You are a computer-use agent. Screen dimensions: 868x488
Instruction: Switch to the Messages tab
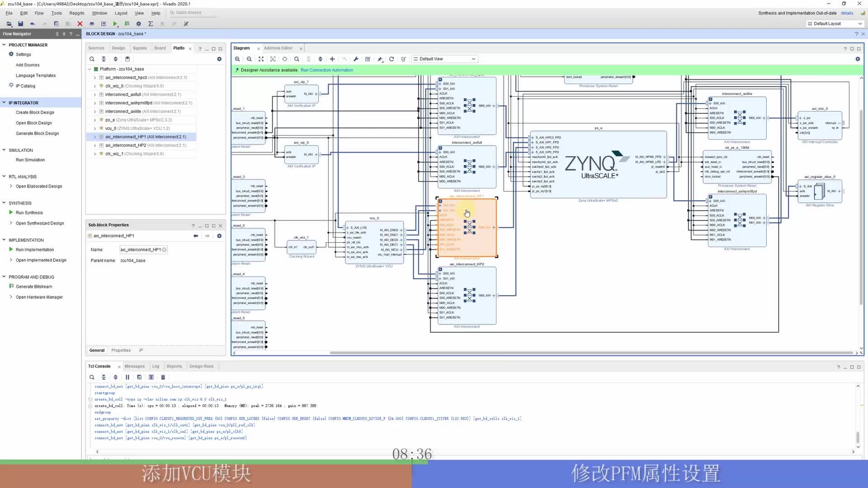135,366
